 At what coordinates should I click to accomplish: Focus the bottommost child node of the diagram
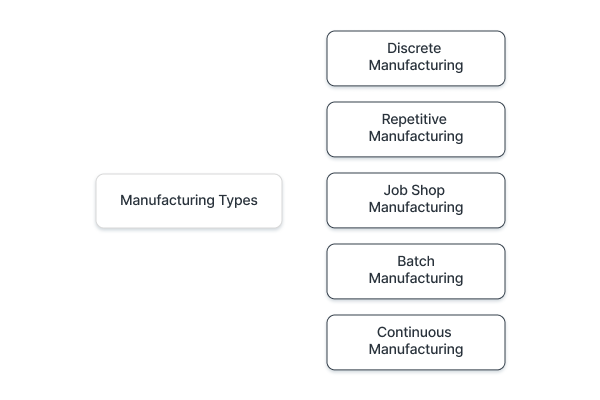(x=416, y=342)
